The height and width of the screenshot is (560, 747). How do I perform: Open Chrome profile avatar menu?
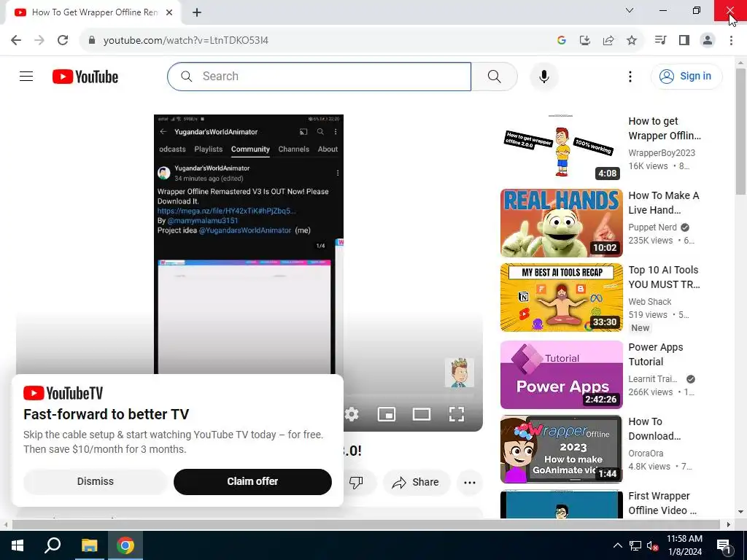tap(708, 40)
